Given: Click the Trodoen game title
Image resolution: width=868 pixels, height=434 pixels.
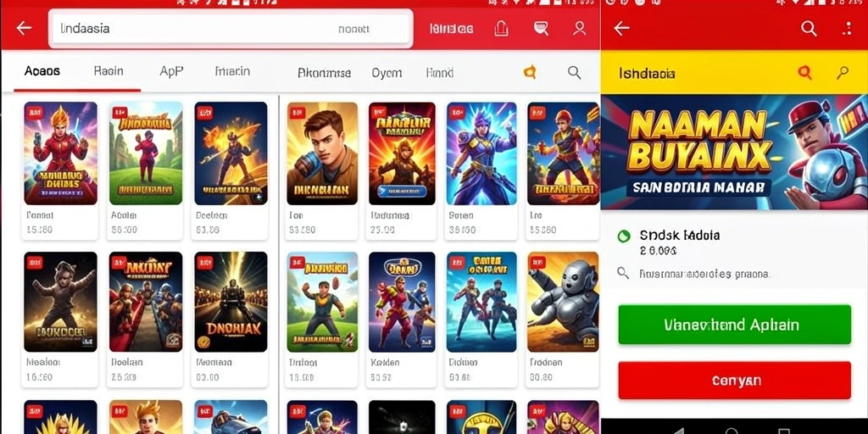Looking at the screenshot, I should [546, 362].
